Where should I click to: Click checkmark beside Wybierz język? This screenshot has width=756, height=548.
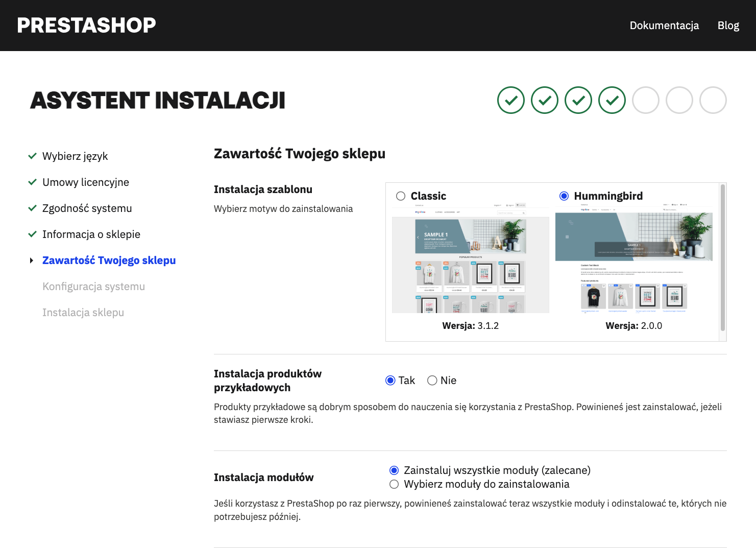point(32,156)
